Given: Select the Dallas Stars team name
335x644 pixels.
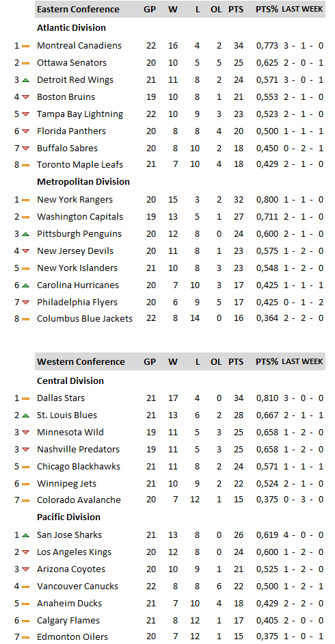Looking at the screenshot, I should click(x=61, y=398).
